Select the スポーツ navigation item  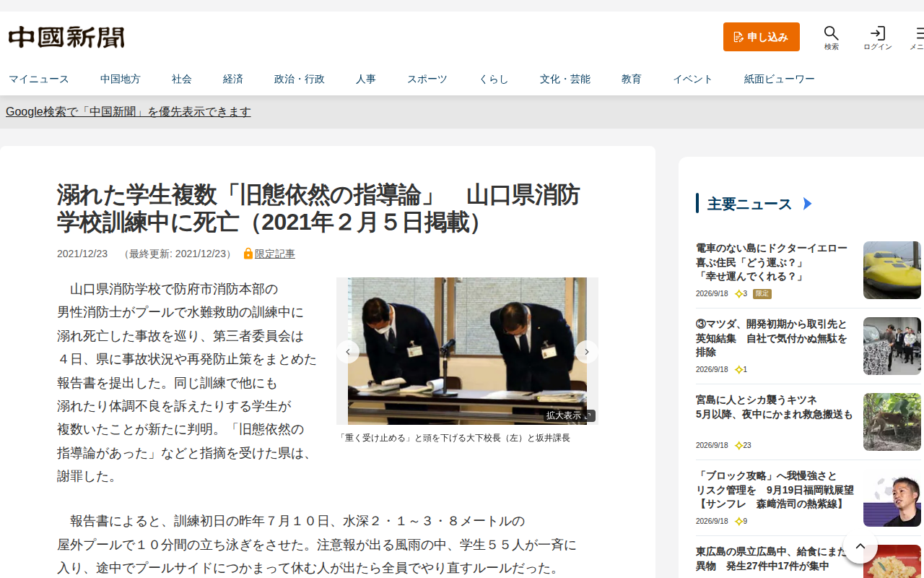(x=427, y=79)
